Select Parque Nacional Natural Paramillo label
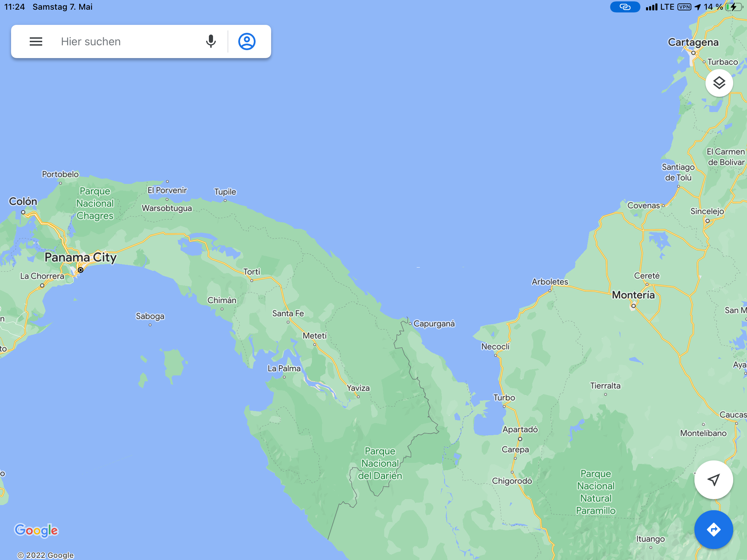This screenshot has width=747, height=560. click(596, 492)
